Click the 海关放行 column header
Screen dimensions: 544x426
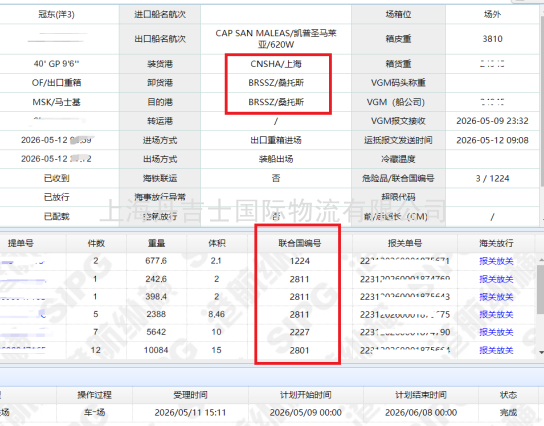click(496, 243)
